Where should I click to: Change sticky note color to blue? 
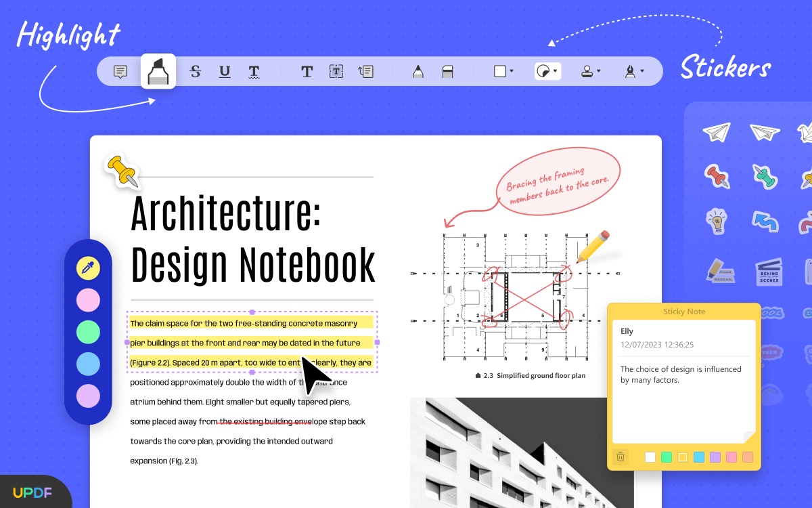698,457
